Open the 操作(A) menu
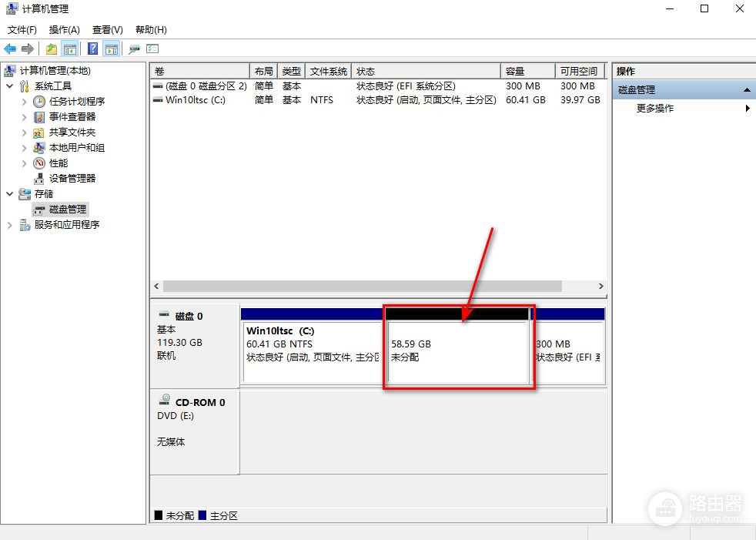This screenshot has height=540, width=756. point(64,30)
